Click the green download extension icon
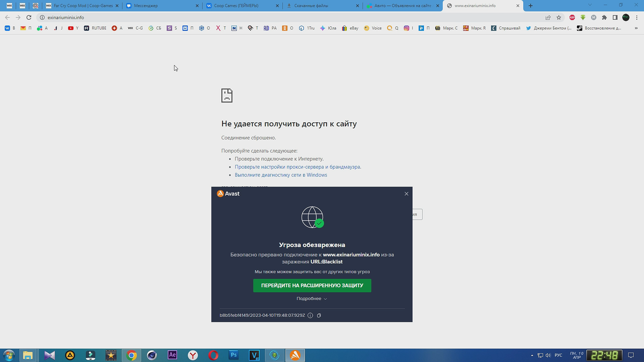 coord(583,17)
